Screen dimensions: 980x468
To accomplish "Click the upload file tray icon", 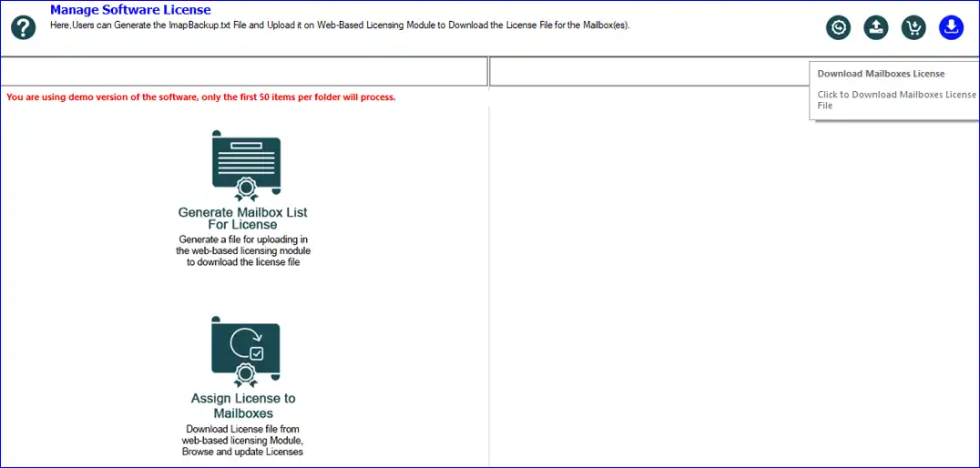I will [x=875, y=27].
